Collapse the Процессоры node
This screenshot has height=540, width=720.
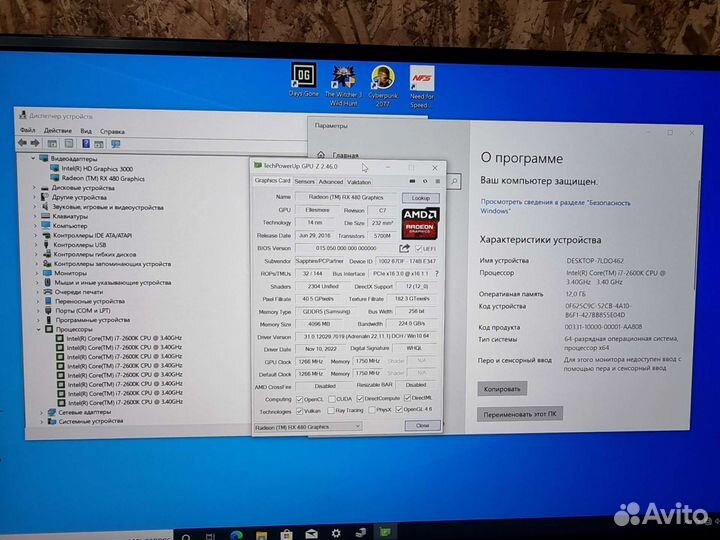tap(39, 330)
